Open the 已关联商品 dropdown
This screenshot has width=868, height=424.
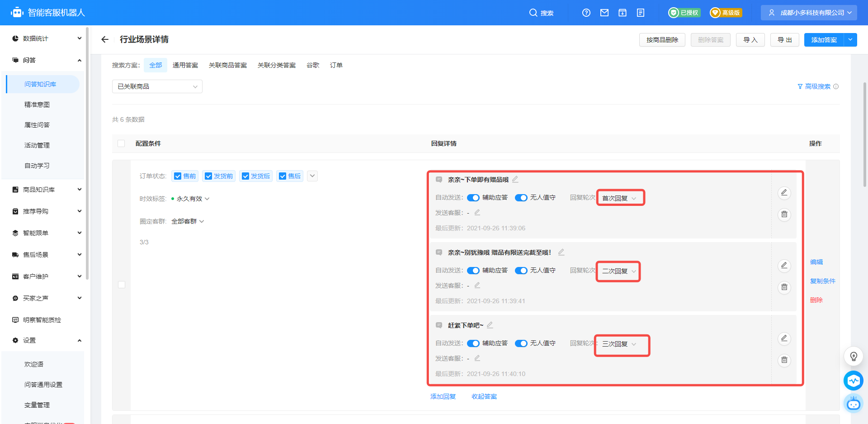(x=157, y=86)
